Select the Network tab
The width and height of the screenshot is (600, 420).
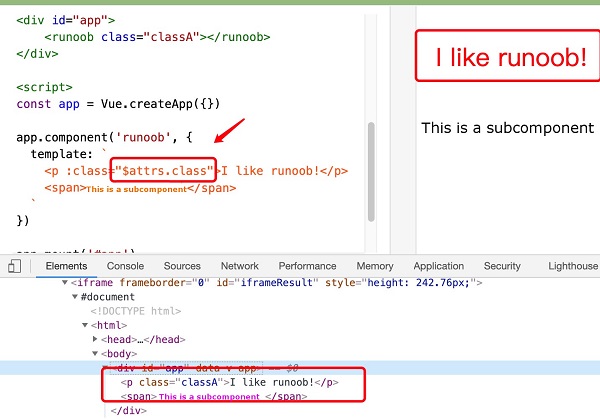pos(239,266)
